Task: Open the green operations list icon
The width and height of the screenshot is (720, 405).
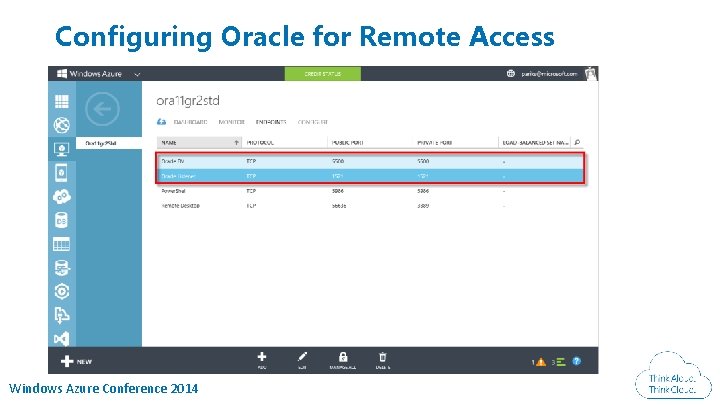Action: coord(559,362)
